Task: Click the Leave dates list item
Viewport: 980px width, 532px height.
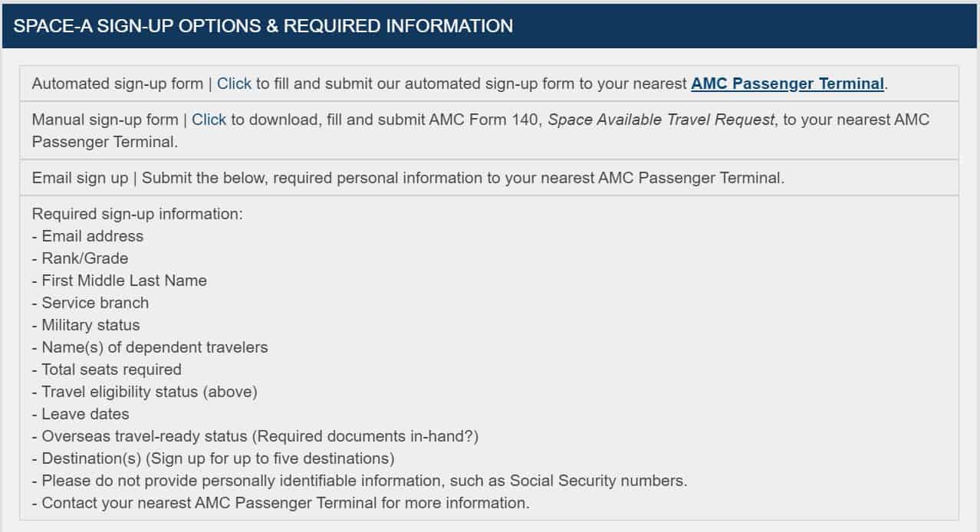Action: click(x=81, y=414)
